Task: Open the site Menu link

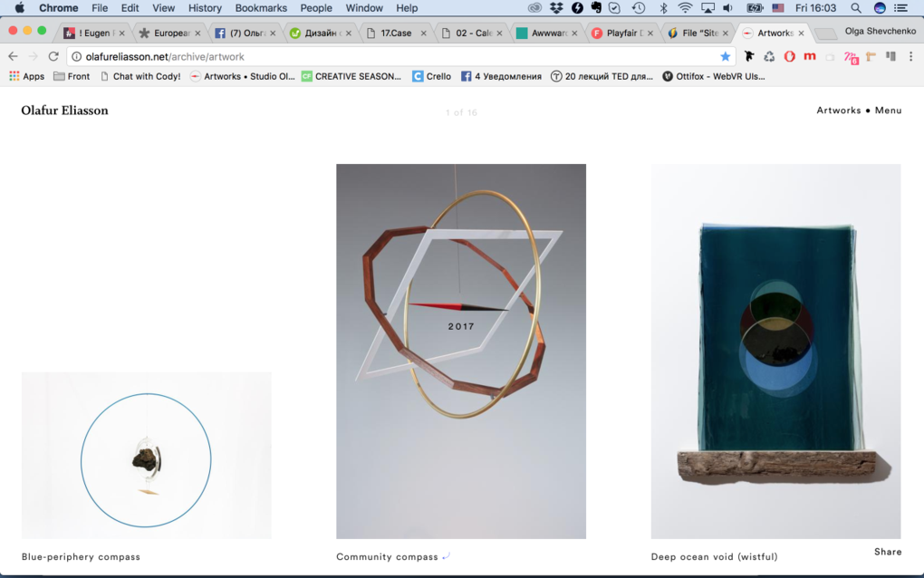Action: pyautogui.click(x=888, y=111)
